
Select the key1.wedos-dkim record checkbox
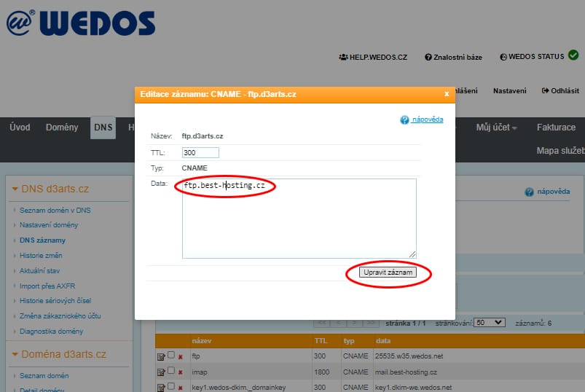click(x=171, y=385)
